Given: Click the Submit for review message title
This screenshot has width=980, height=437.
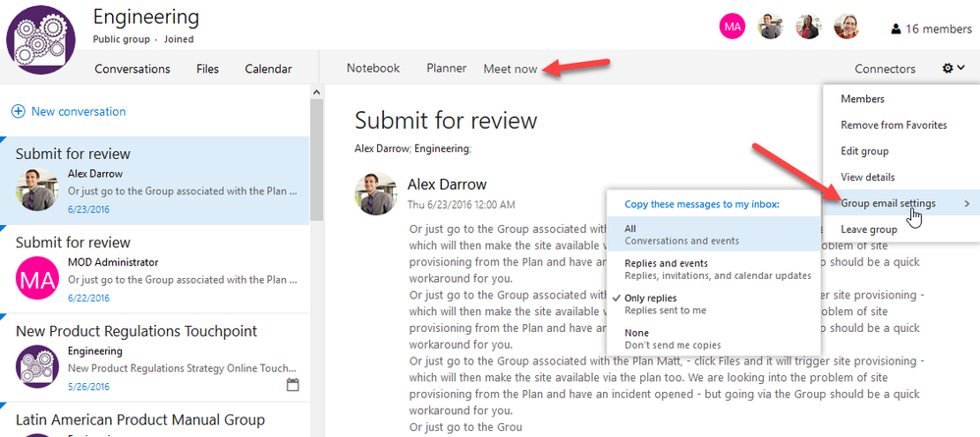Looking at the screenshot, I should [x=446, y=120].
